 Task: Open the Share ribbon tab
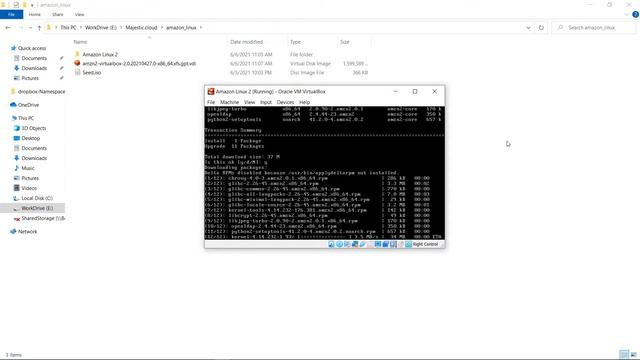pyautogui.click(x=58, y=14)
